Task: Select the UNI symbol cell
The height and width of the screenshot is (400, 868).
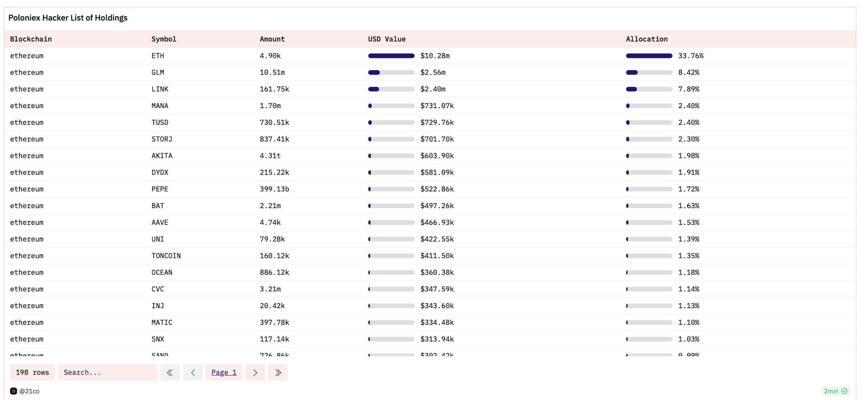Action: (x=158, y=239)
